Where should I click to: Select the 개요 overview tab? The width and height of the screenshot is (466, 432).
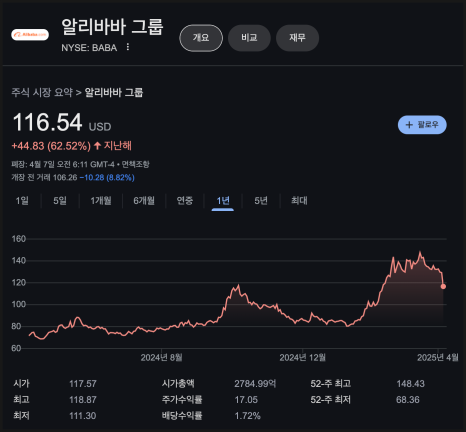tap(201, 38)
